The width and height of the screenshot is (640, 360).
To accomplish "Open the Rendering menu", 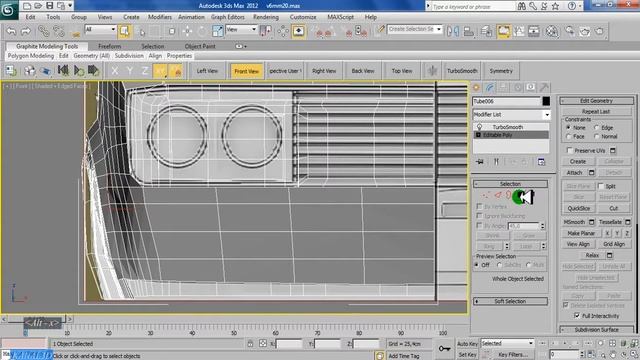I will pyautogui.click(x=266, y=17).
